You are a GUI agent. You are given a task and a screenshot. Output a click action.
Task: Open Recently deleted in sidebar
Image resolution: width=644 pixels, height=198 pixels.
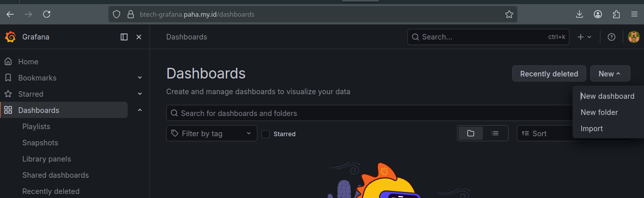51,191
